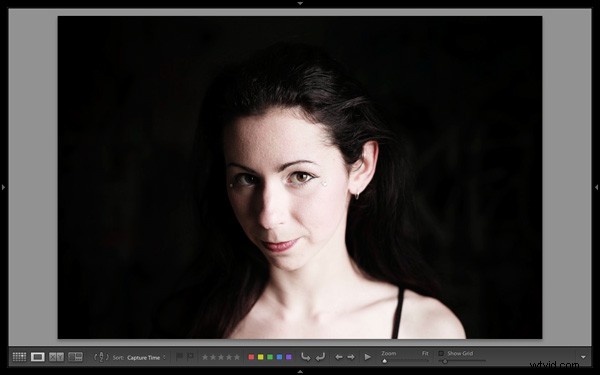Apply the red color label

251,357
